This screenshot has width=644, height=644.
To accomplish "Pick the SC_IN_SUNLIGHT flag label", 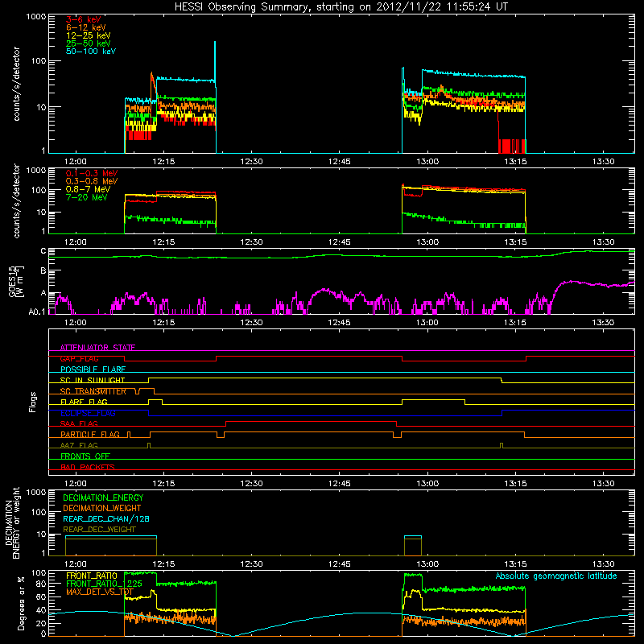I will tap(93, 380).
